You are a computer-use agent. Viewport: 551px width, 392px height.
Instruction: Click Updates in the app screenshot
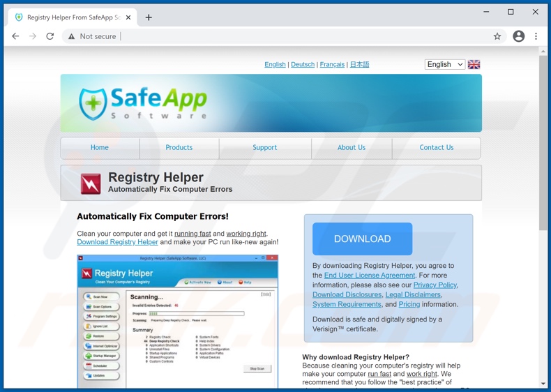point(101,375)
